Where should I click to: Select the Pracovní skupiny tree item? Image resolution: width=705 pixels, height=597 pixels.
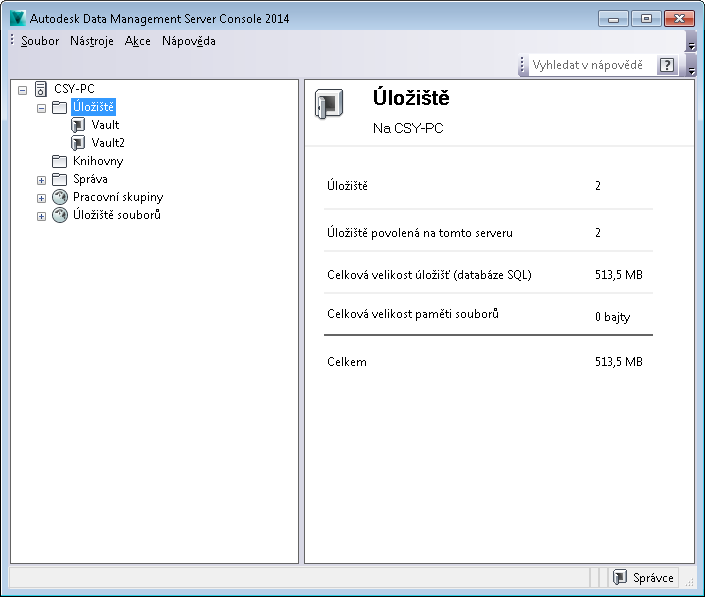click(118, 197)
